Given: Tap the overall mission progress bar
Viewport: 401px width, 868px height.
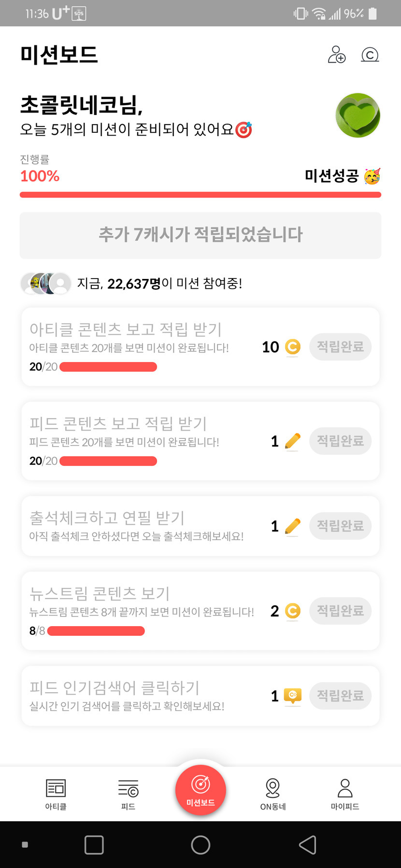Looking at the screenshot, I should tap(200, 195).
